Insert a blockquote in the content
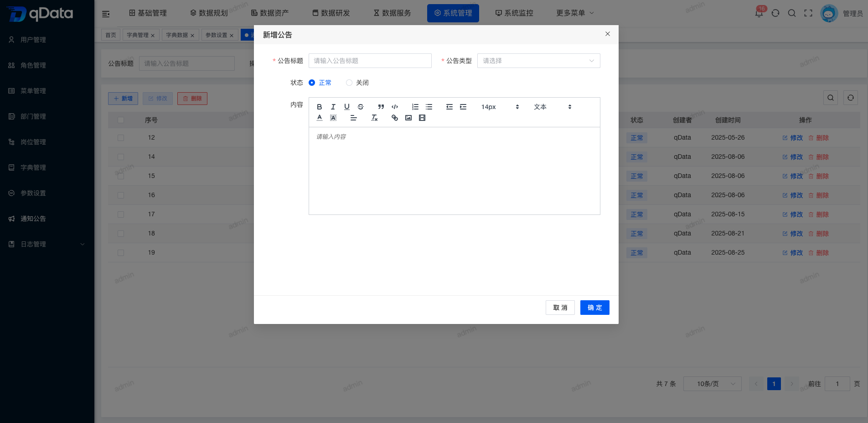This screenshot has width=868, height=423. 381,107
